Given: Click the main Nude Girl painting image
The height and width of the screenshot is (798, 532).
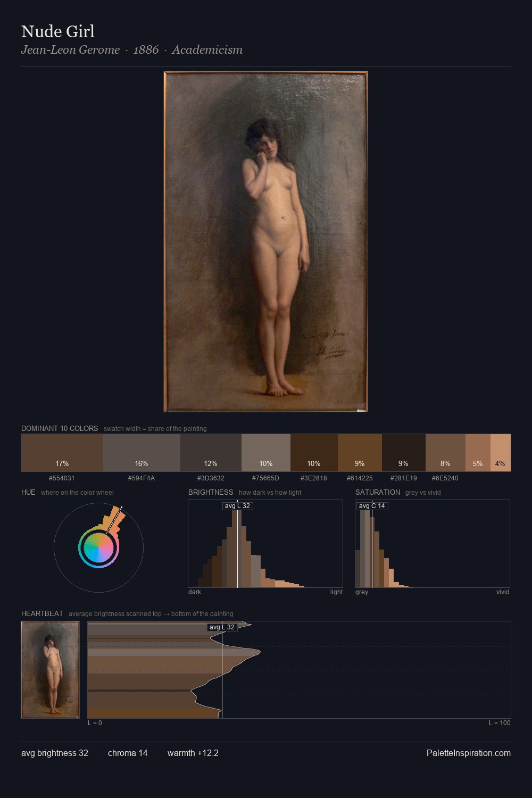Looking at the screenshot, I should click(x=265, y=242).
